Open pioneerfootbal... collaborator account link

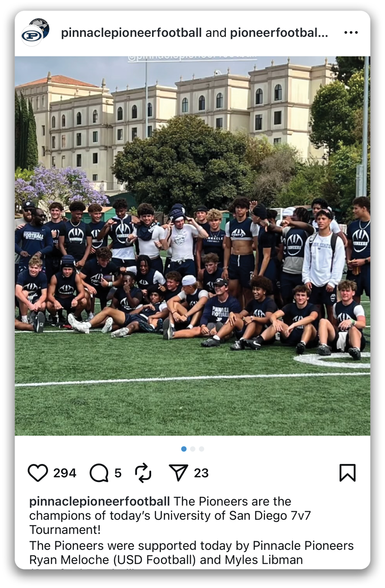[x=279, y=33]
